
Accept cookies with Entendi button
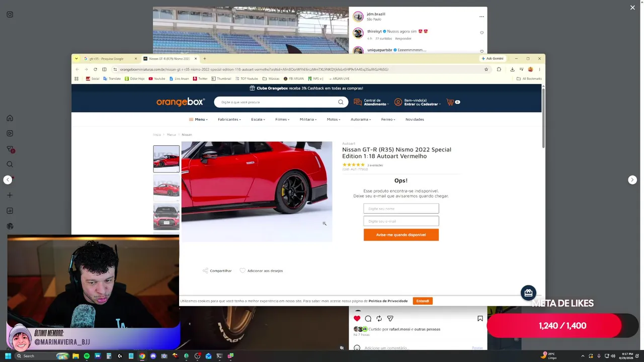(423, 301)
